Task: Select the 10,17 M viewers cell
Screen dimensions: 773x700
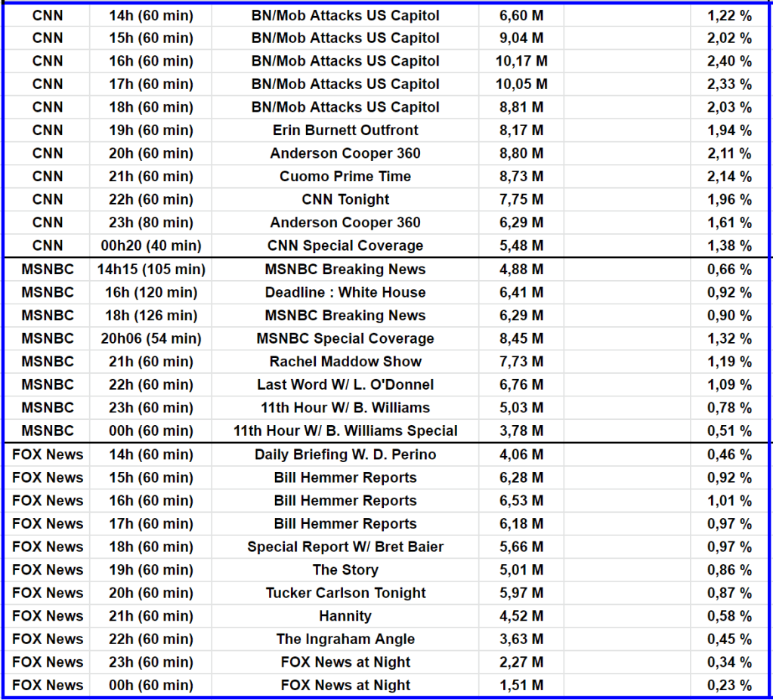Action: coord(521,61)
